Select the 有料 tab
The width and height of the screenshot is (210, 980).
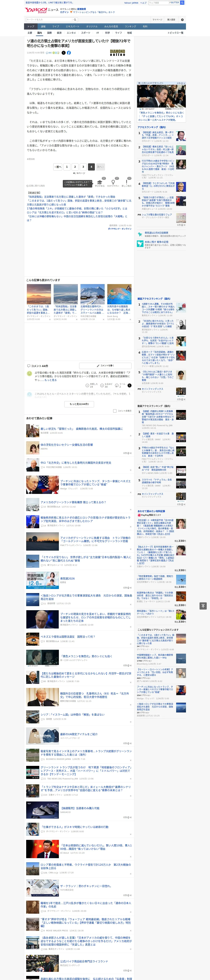pyautogui.click(x=145, y=27)
